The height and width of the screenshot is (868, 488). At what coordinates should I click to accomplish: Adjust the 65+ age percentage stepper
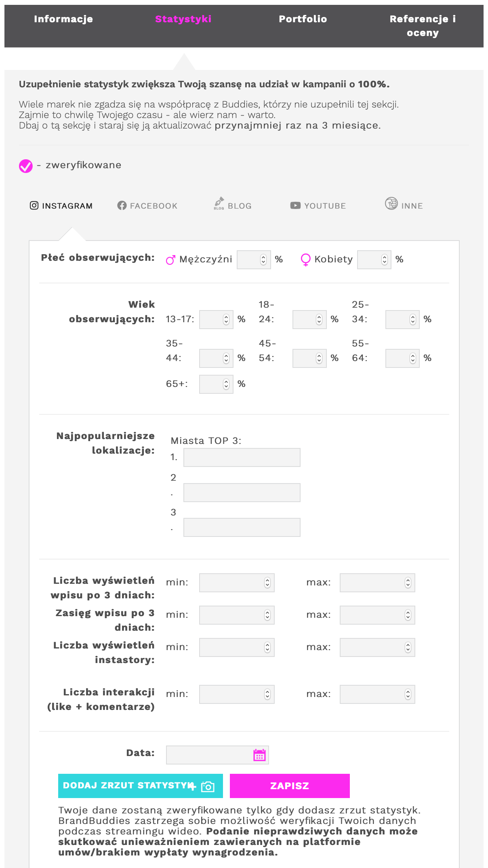coord(226,384)
